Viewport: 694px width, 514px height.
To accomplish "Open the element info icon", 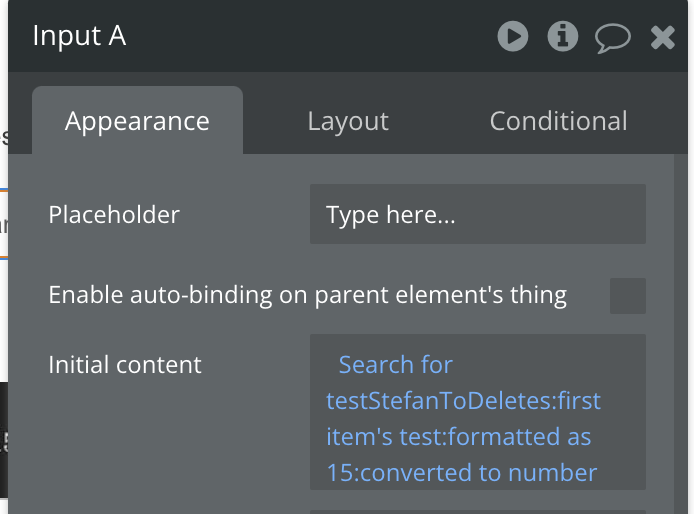I will pyautogui.click(x=563, y=37).
